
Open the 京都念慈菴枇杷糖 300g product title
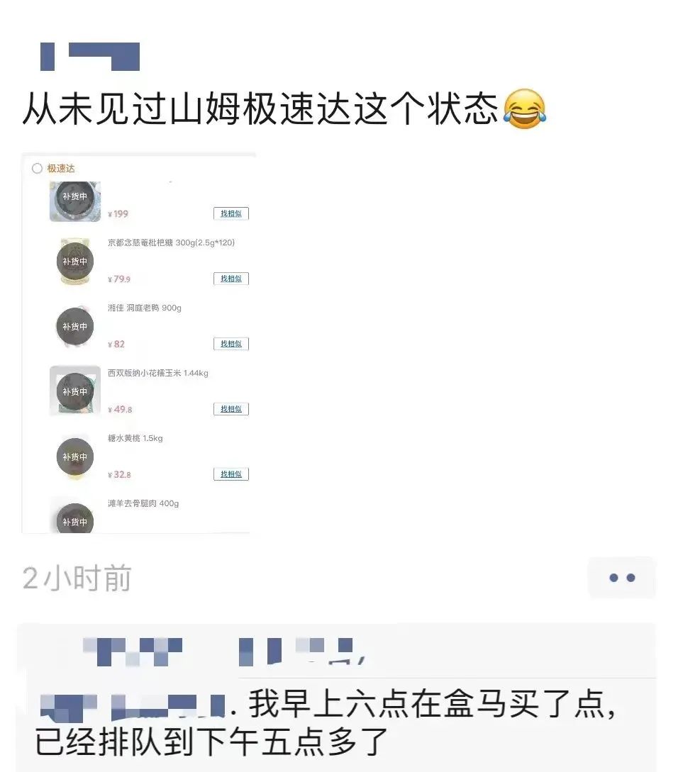(171, 242)
